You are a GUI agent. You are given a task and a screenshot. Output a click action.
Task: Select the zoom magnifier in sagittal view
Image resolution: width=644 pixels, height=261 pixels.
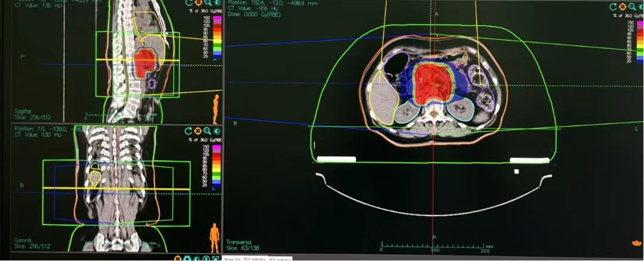(208, 5)
